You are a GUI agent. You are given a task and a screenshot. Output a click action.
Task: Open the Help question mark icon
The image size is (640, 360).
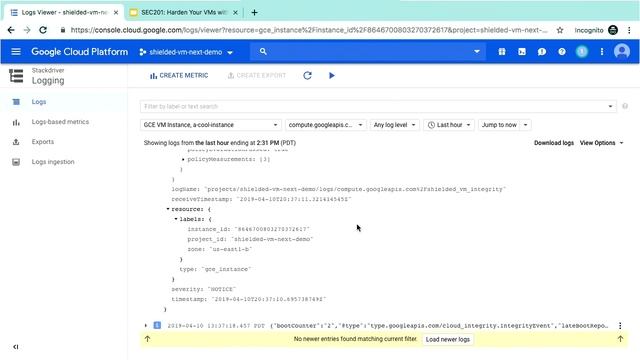562,52
